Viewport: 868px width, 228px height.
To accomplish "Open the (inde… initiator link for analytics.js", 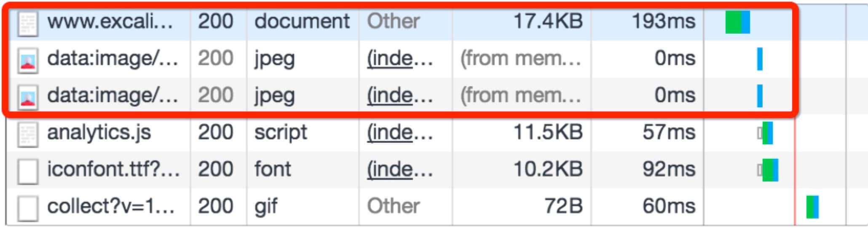I will [400, 133].
